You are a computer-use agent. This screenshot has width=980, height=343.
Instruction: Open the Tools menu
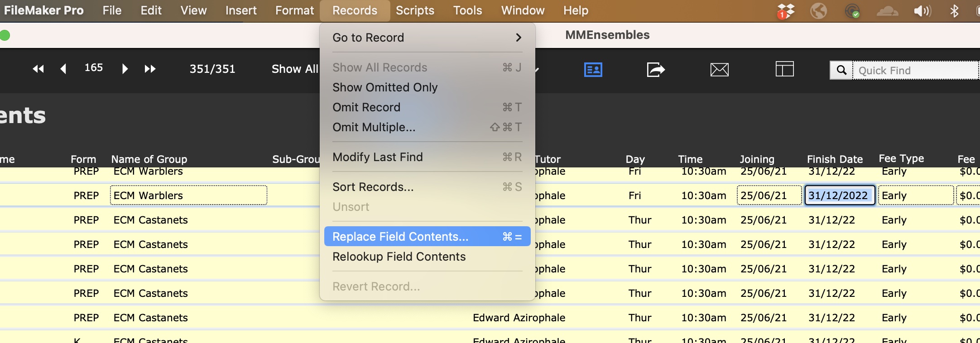click(x=467, y=10)
